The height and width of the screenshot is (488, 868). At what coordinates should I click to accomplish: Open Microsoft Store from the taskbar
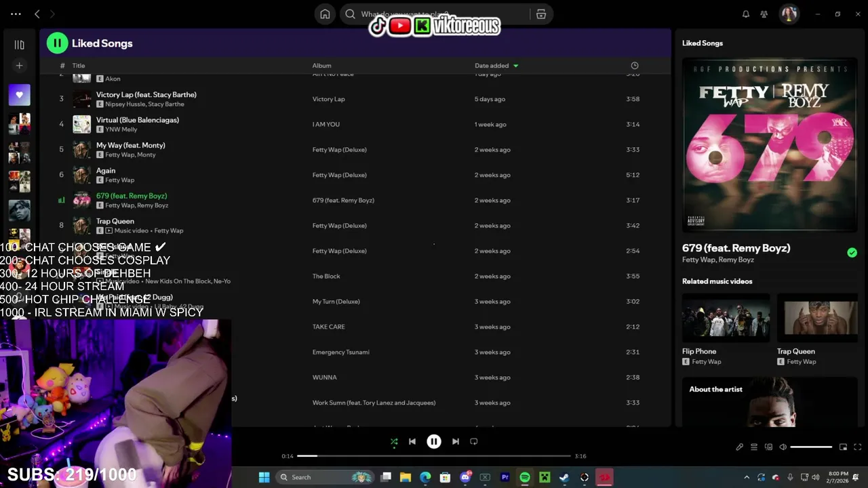[x=445, y=477]
